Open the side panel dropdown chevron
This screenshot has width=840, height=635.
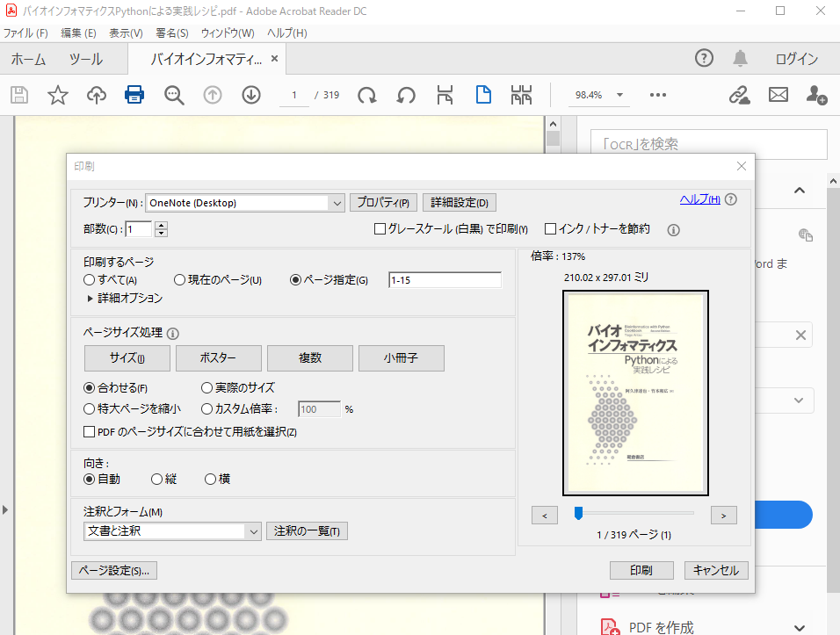[x=799, y=400]
